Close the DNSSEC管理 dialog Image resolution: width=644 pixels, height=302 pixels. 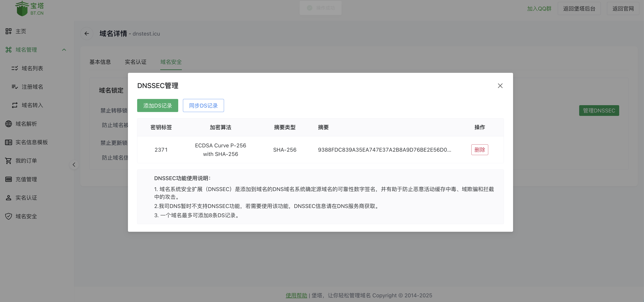500,86
